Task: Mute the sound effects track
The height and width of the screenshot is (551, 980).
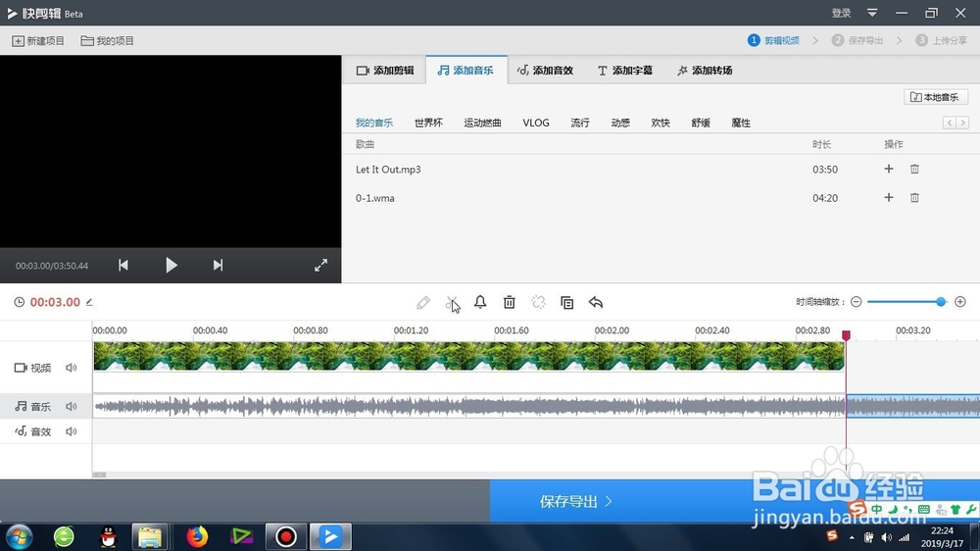Action: pyautogui.click(x=72, y=431)
